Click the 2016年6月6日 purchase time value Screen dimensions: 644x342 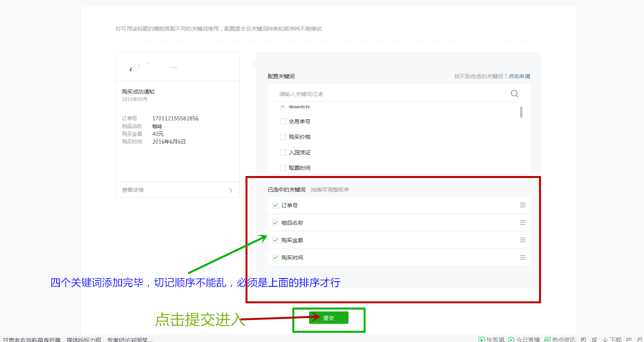coord(169,142)
